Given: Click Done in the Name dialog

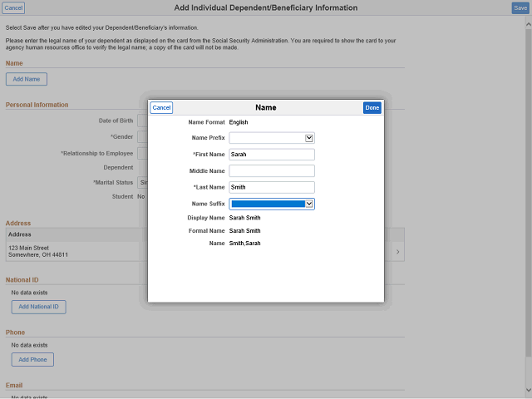Looking at the screenshot, I should pyautogui.click(x=372, y=108).
